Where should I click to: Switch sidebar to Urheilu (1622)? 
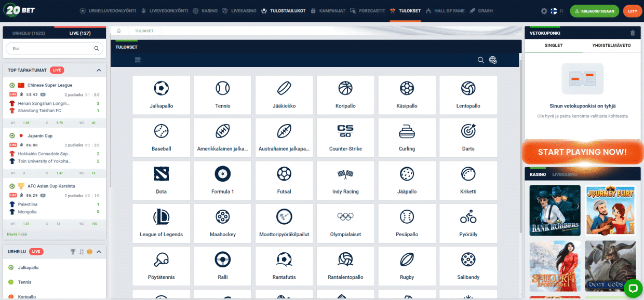tap(29, 33)
